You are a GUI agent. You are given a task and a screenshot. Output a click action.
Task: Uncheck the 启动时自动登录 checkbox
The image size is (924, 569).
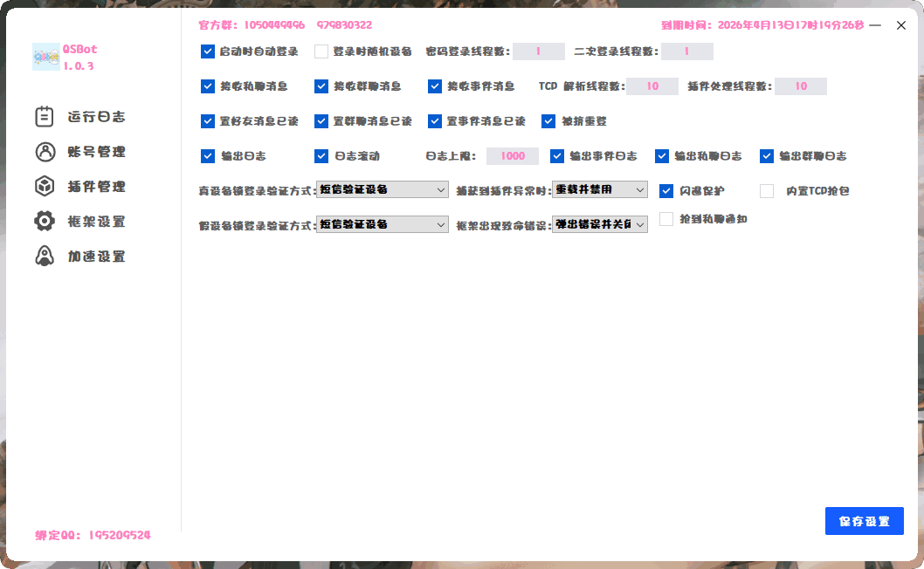(208, 51)
